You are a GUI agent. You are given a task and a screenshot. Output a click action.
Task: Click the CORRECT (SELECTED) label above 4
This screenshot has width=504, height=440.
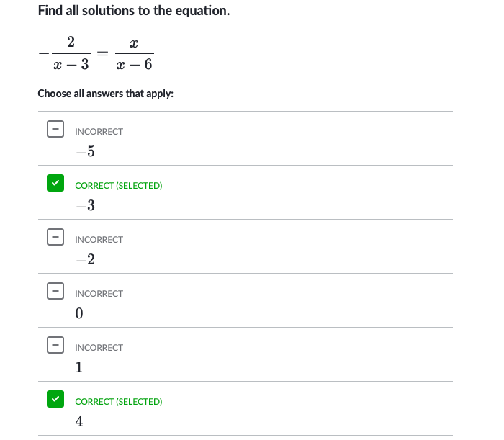tap(118, 402)
